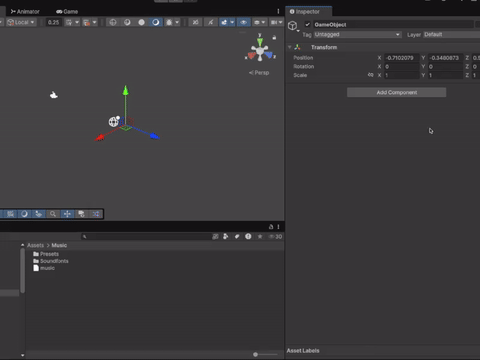Click Assets in the Project breadcrumb
This screenshot has width=480, height=360.
click(x=35, y=245)
